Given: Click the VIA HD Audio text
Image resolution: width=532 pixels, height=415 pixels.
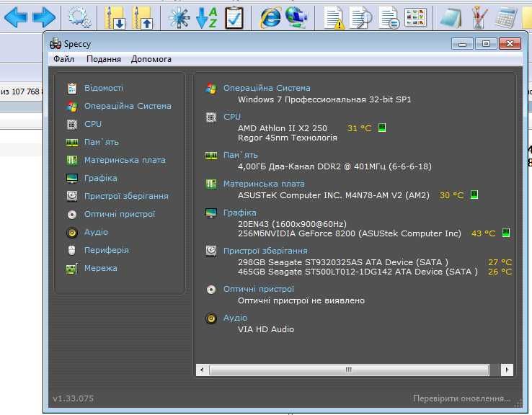Looking at the screenshot, I should [266, 329].
